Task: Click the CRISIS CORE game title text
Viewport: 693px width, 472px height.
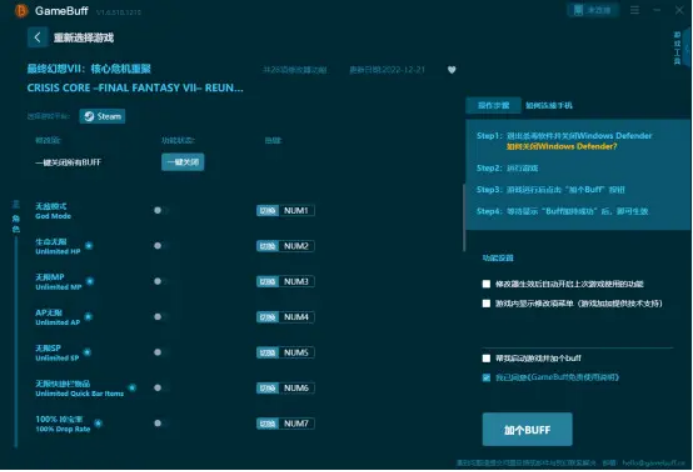Action: pos(135,88)
